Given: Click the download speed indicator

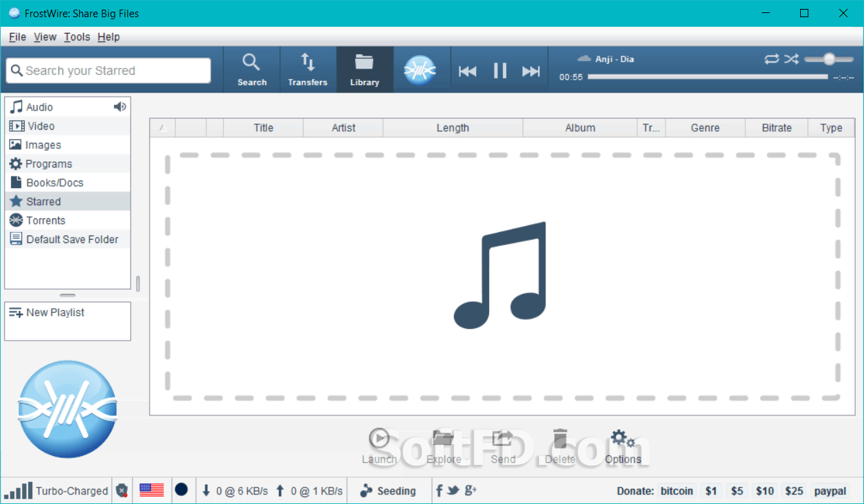Looking at the screenshot, I should [235, 491].
